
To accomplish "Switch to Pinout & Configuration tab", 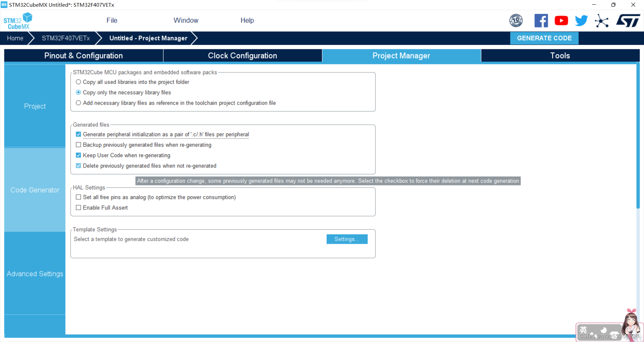I will click(x=84, y=56).
